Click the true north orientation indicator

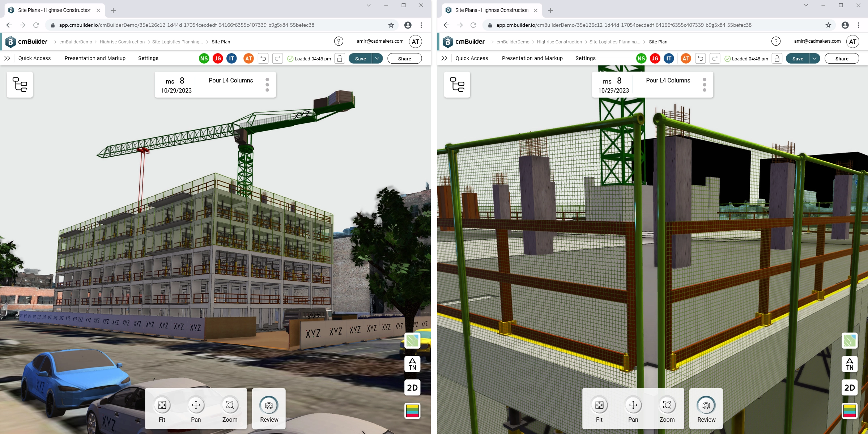(412, 364)
